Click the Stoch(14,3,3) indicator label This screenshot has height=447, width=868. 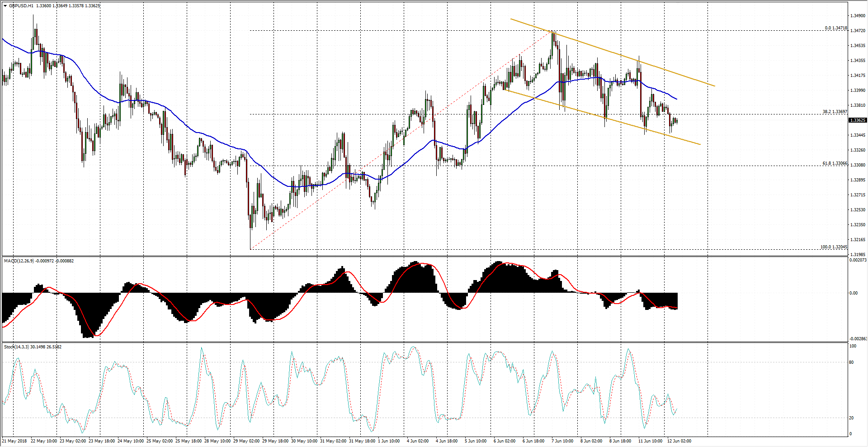[x=16, y=347]
